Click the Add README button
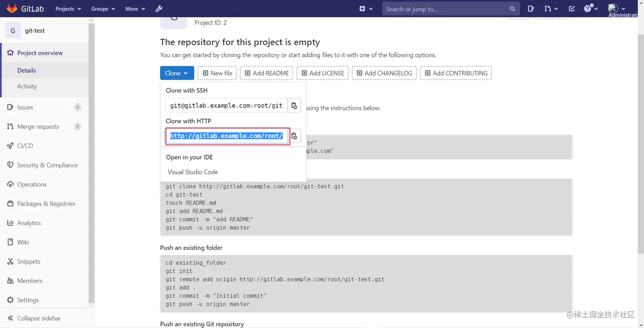 [x=267, y=73]
